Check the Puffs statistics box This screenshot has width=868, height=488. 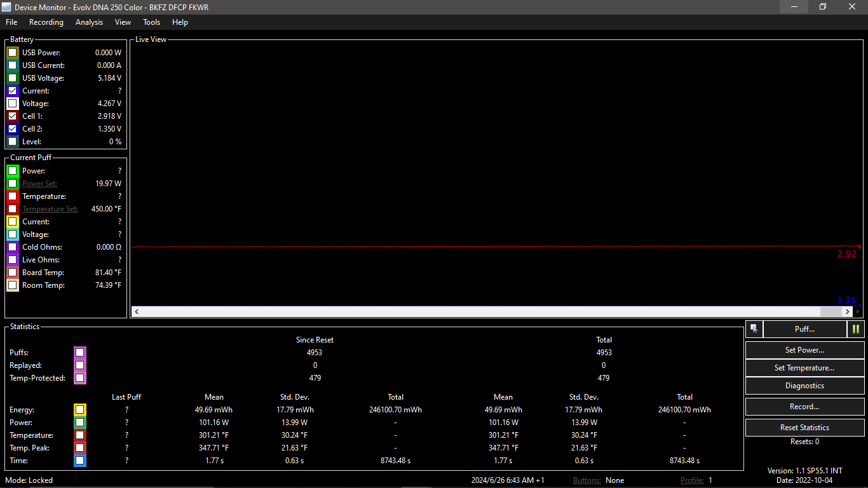click(x=80, y=353)
